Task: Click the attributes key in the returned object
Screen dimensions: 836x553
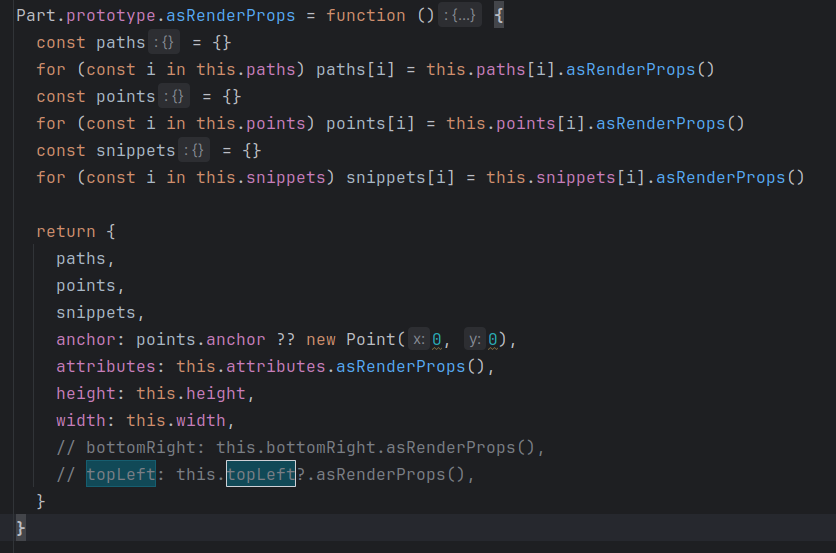Action: click(101, 367)
